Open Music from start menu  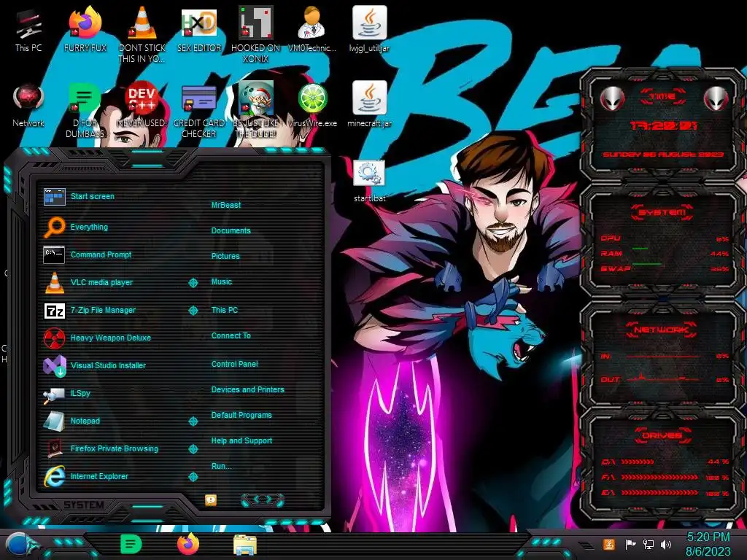click(222, 282)
